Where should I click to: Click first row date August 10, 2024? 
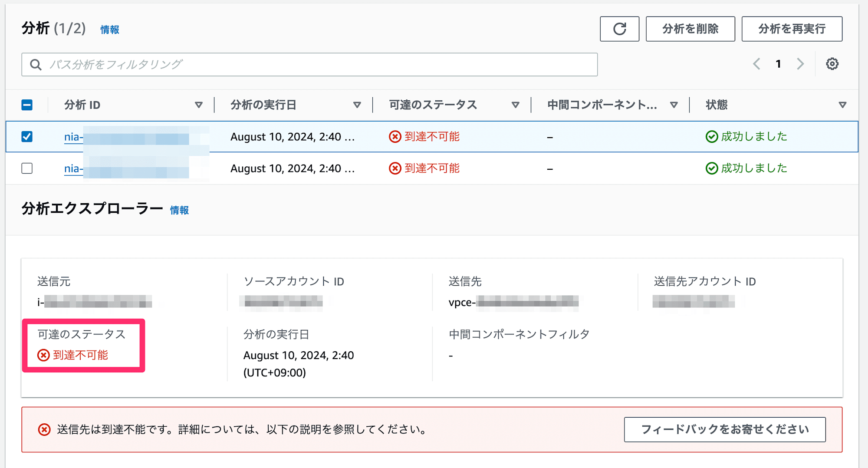(293, 137)
